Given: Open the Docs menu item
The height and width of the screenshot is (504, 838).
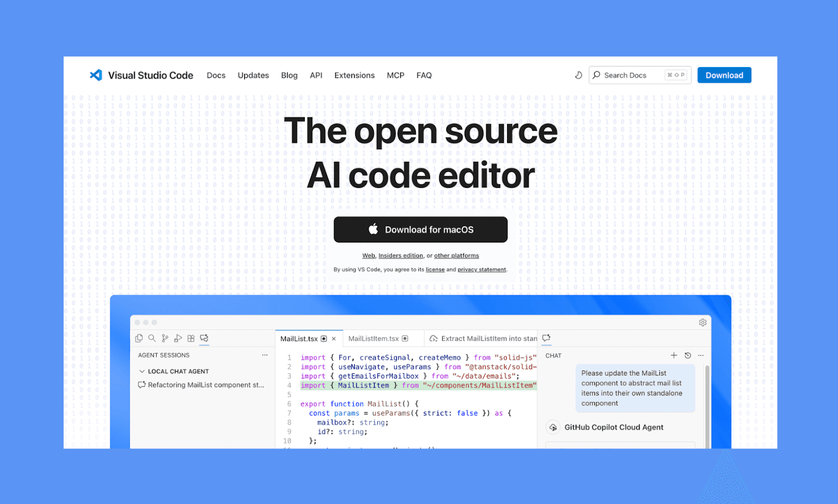Looking at the screenshot, I should (x=216, y=75).
